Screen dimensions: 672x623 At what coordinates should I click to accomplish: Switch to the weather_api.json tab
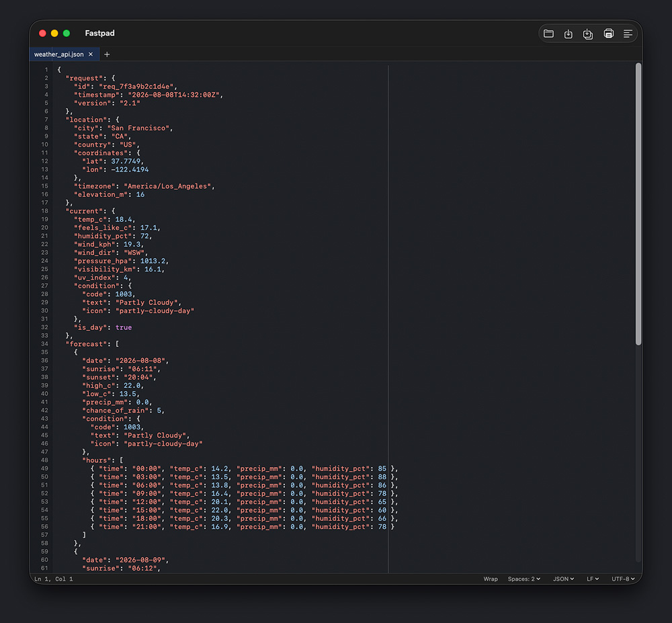click(58, 54)
